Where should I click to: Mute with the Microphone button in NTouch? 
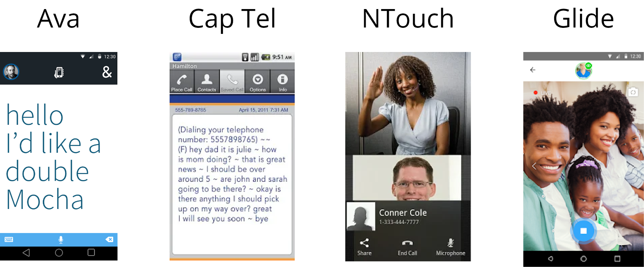pos(450,247)
